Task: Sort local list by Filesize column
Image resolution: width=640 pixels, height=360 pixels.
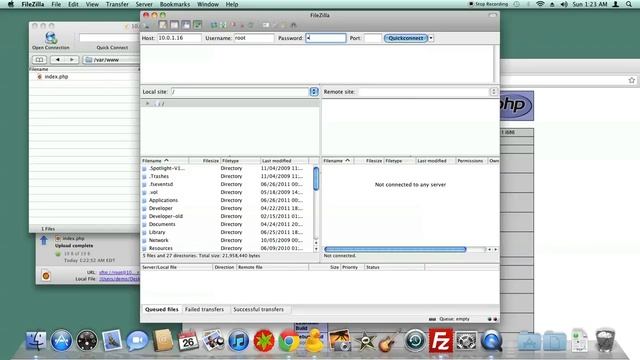Action: click(x=204, y=161)
